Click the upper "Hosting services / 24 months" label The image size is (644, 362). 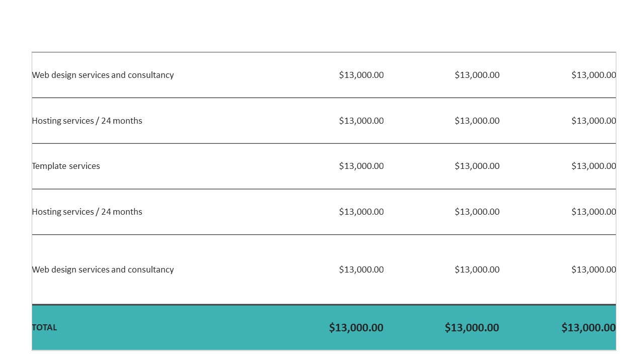(x=87, y=121)
